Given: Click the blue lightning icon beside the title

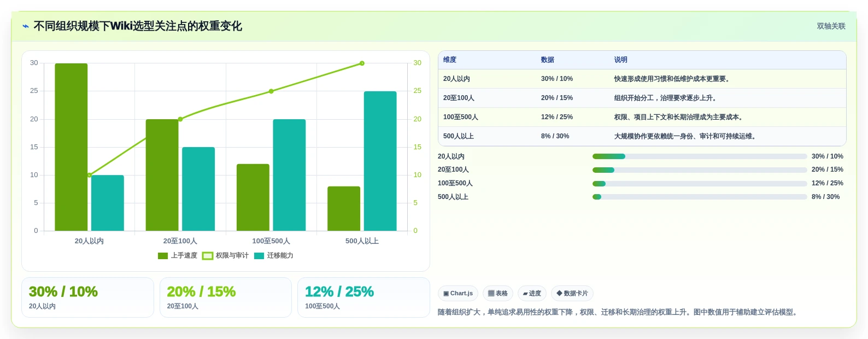Looking at the screenshot, I should (26, 26).
